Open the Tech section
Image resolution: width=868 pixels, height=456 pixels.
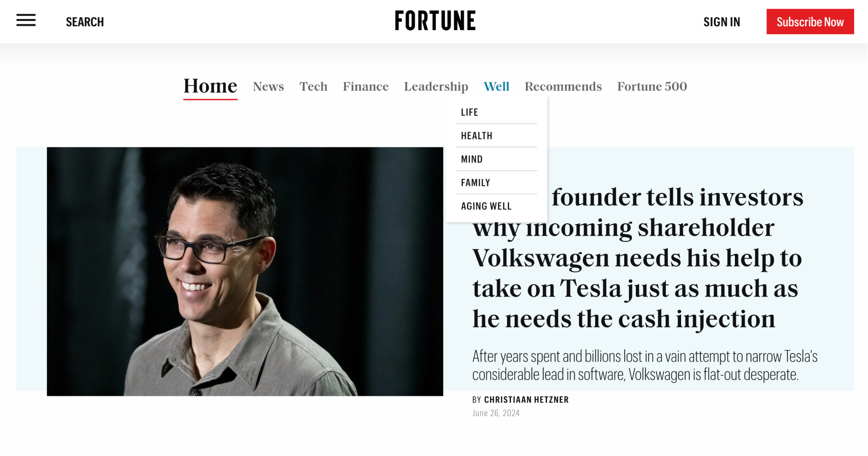(x=313, y=86)
